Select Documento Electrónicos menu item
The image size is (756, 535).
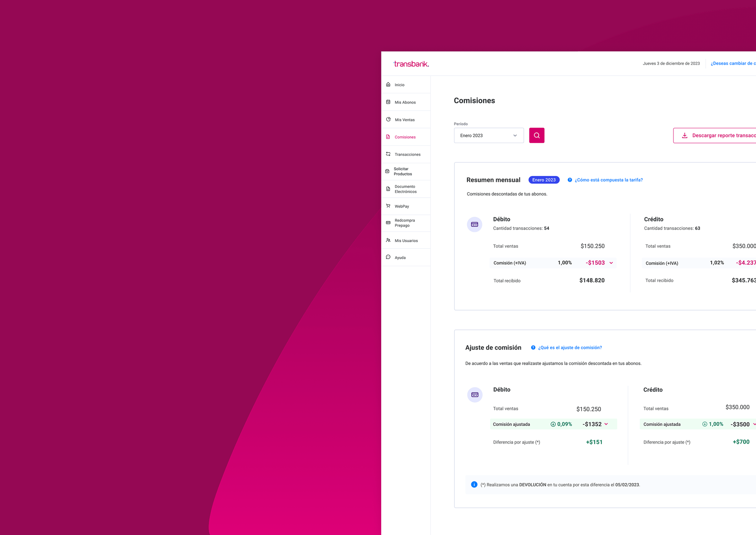click(406, 189)
